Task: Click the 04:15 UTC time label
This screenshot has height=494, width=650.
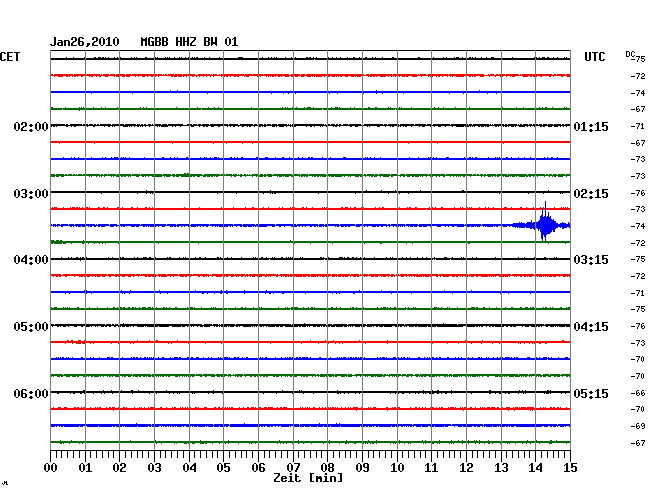Action: coord(591,327)
